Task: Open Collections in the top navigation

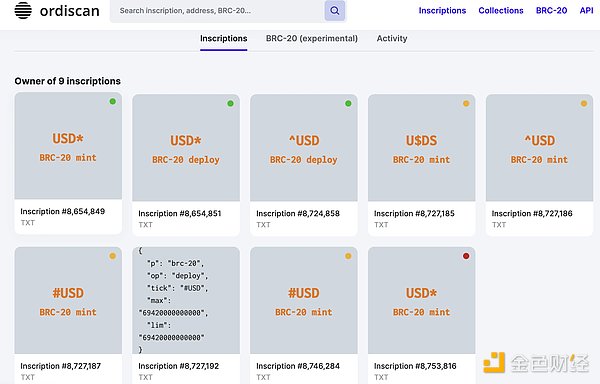Action: click(x=501, y=11)
